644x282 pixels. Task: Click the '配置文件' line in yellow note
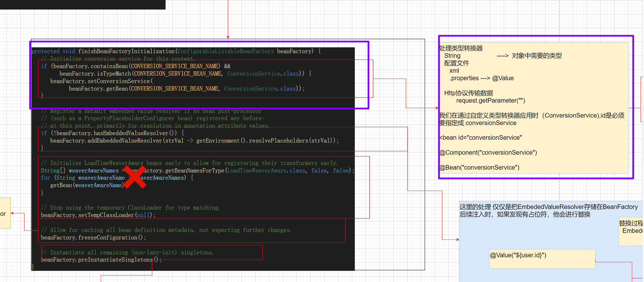pyautogui.click(x=456, y=63)
